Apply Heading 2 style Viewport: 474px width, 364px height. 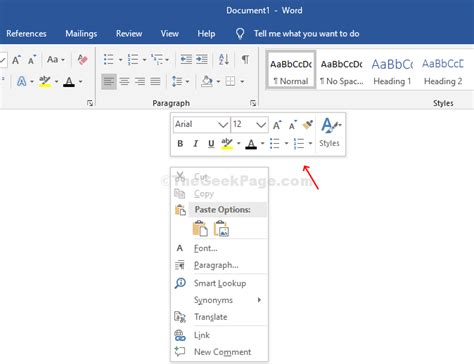click(443, 71)
